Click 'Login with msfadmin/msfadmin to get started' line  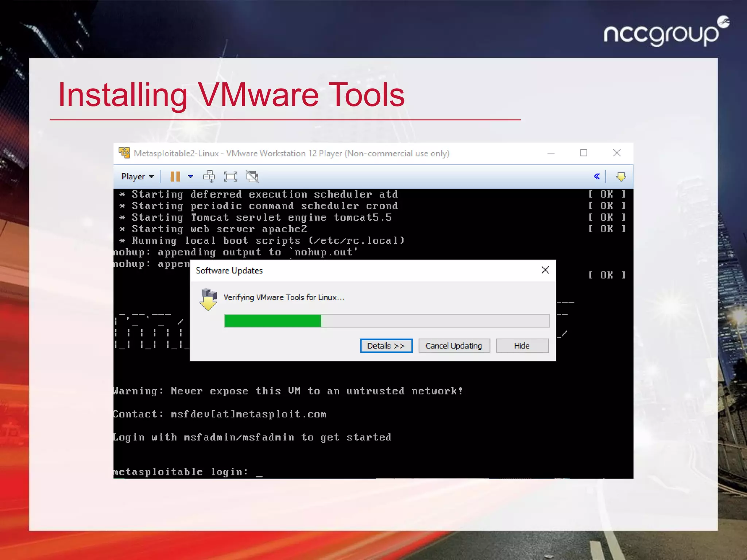[x=252, y=437]
